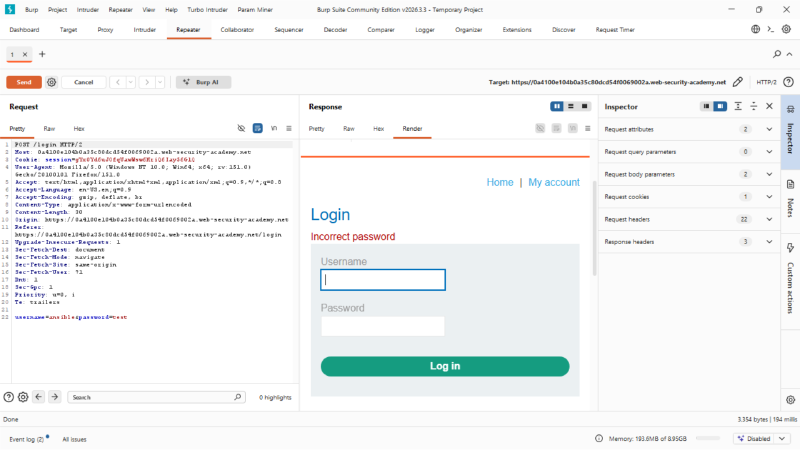Screen dimensions: 800x450
Task: Expand the Request headers section
Action: click(689, 219)
